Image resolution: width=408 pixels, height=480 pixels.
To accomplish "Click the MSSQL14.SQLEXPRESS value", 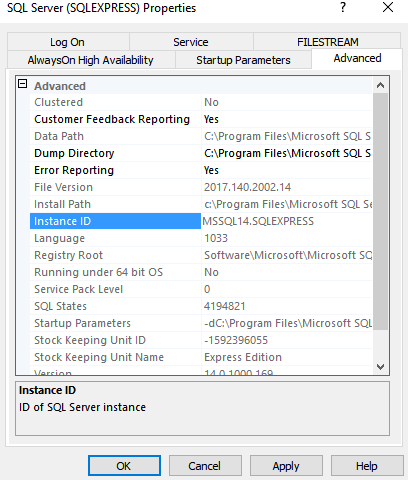I will click(258, 221).
